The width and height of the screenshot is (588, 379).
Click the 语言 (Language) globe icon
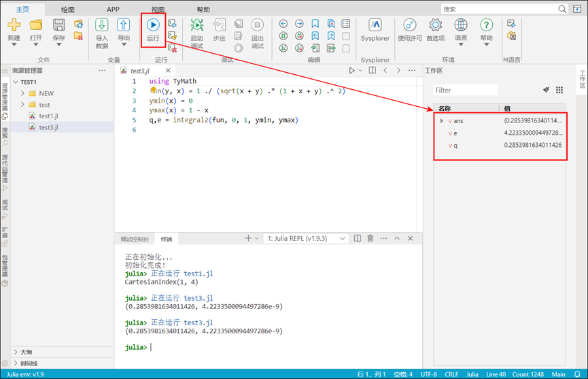(461, 24)
